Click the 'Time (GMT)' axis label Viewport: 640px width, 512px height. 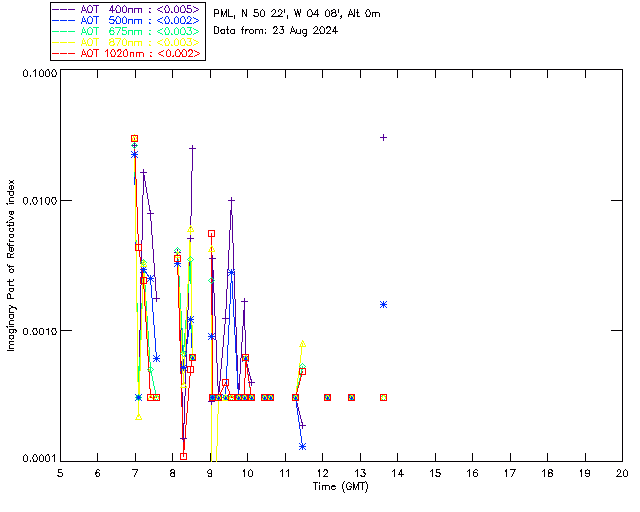(340, 487)
